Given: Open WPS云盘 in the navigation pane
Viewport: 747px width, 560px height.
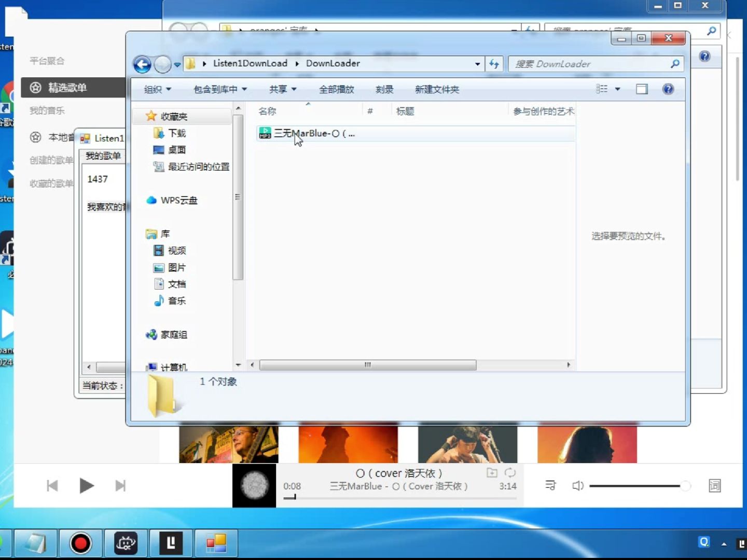Looking at the screenshot, I should coord(178,200).
